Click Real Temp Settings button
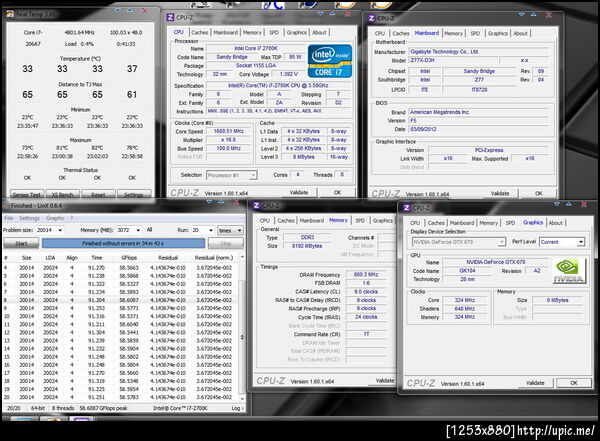This screenshot has width=600, height=441. pyautogui.click(x=134, y=194)
